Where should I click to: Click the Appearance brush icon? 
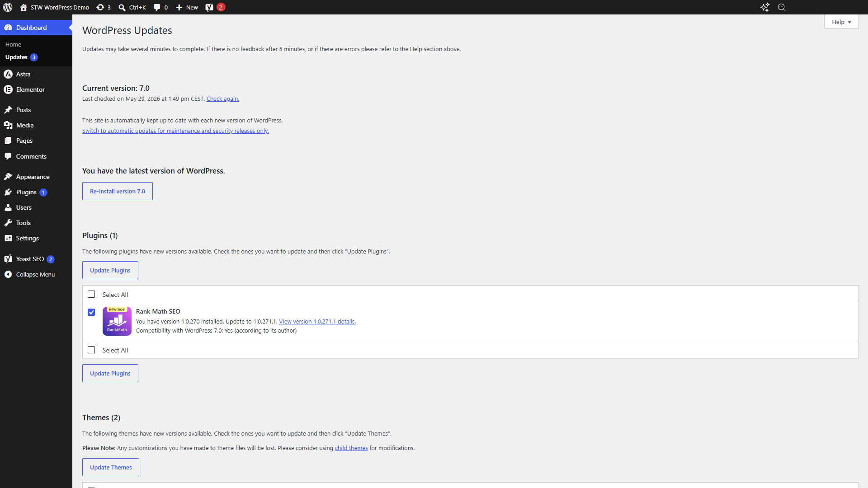pos(8,177)
